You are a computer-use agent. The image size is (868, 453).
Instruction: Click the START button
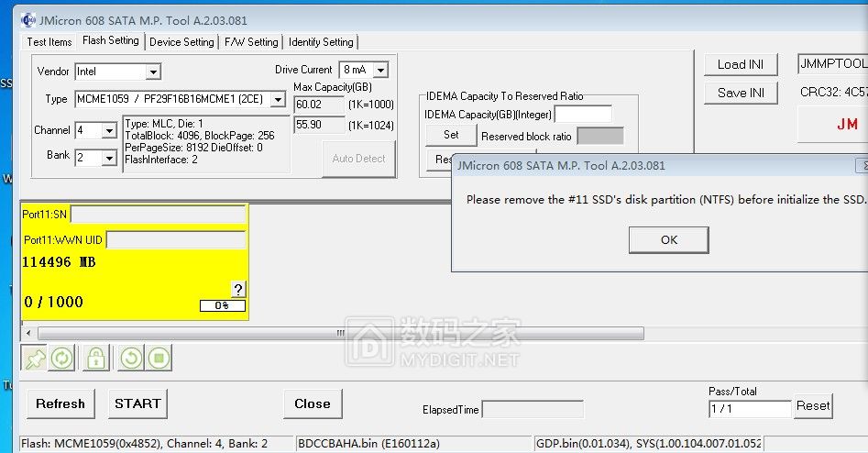click(x=137, y=403)
